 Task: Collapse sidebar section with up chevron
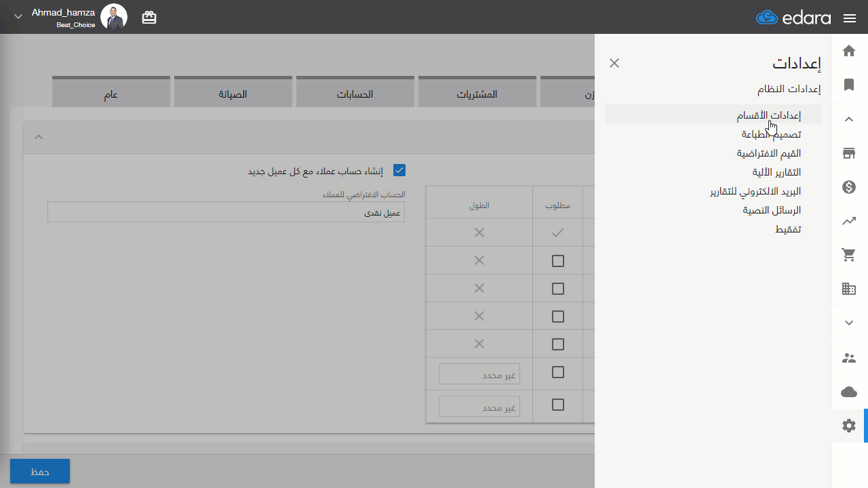(x=849, y=119)
